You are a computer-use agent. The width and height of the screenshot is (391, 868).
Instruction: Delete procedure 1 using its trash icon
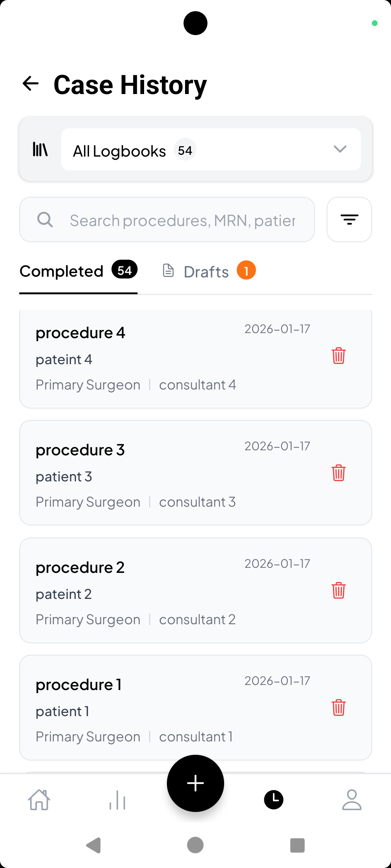click(x=338, y=709)
